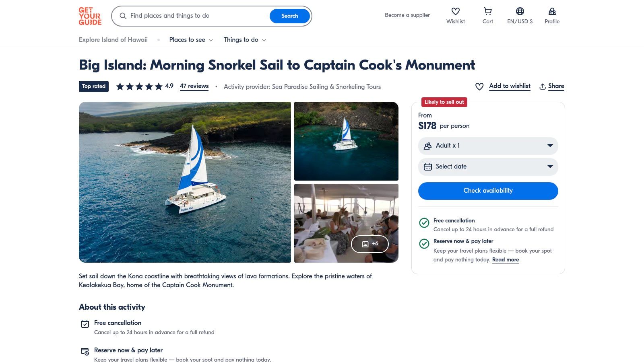Expand the Adult x 1 participants dropdown
The width and height of the screenshot is (644, 362).
click(x=488, y=146)
